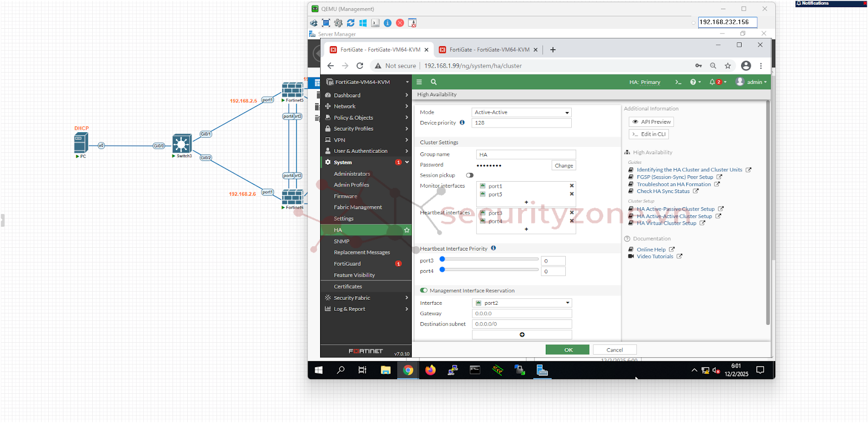Open the FortiGate CLI console icon
Image resolution: width=868 pixels, height=423 pixels.
(678, 82)
